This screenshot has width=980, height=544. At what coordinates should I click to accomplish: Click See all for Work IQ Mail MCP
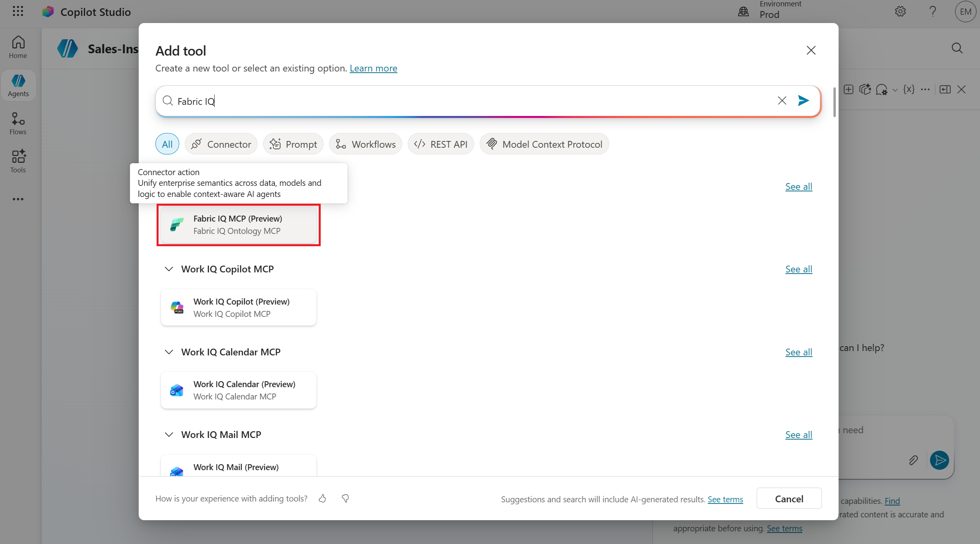tap(799, 435)
